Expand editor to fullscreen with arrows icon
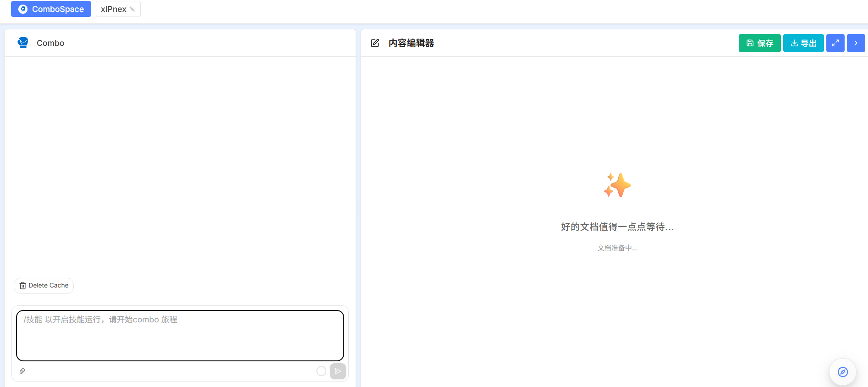 coord(835,43)
